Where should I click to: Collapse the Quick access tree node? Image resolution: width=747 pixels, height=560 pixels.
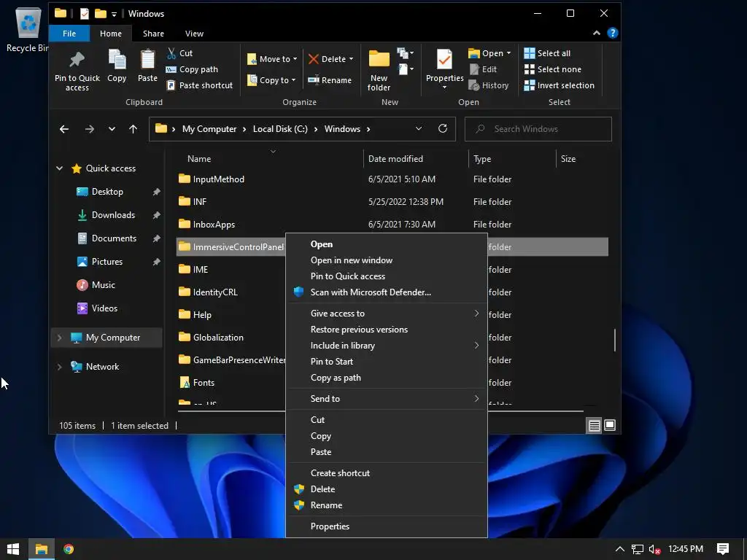pyautogui.click(x=60, y=168)
